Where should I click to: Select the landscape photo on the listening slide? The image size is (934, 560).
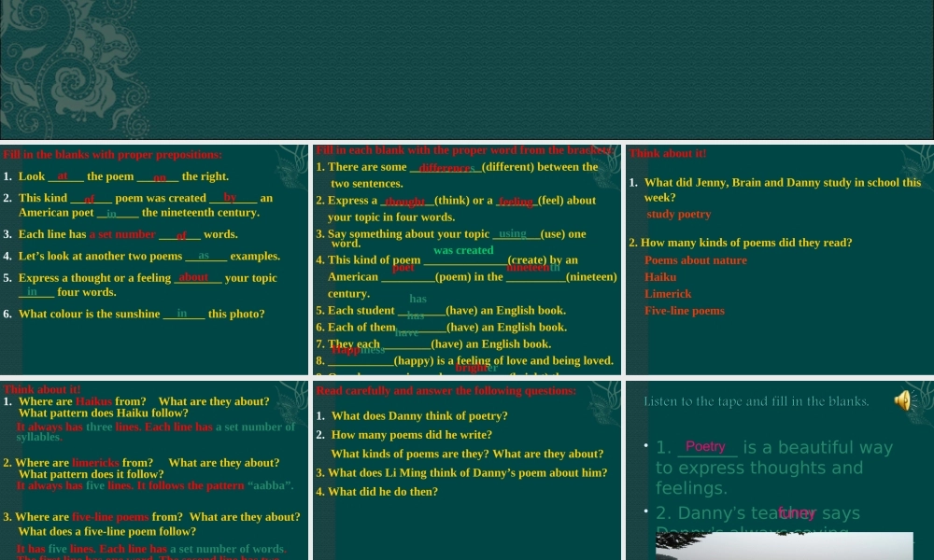784,546
